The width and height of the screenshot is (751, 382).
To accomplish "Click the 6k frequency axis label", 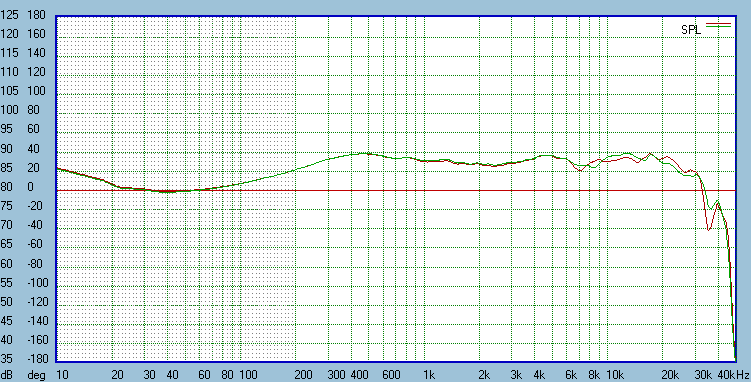I will (570, 374).
